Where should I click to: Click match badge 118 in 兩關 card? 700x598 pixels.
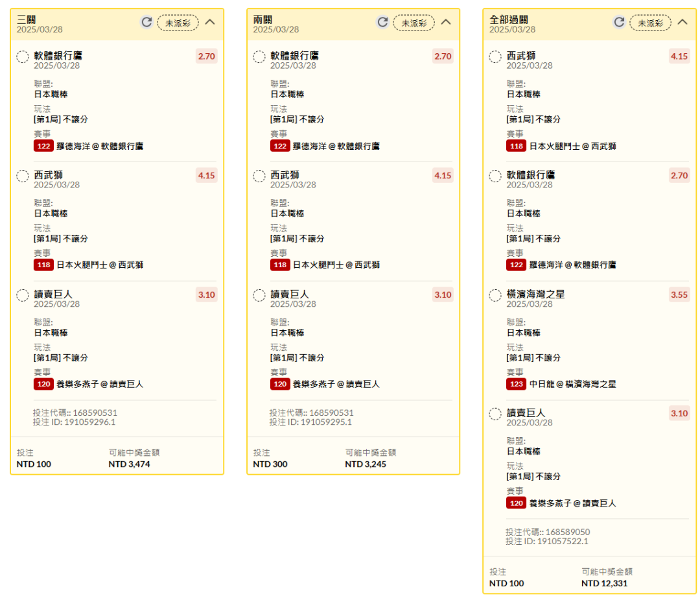pyautogui.click(x=280, y=265)
